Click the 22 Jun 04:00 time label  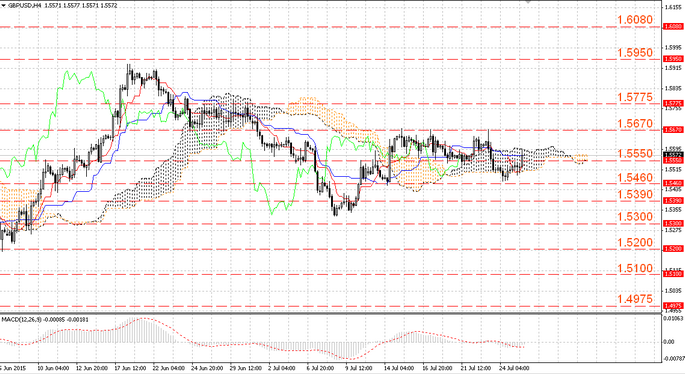point(169,368)
